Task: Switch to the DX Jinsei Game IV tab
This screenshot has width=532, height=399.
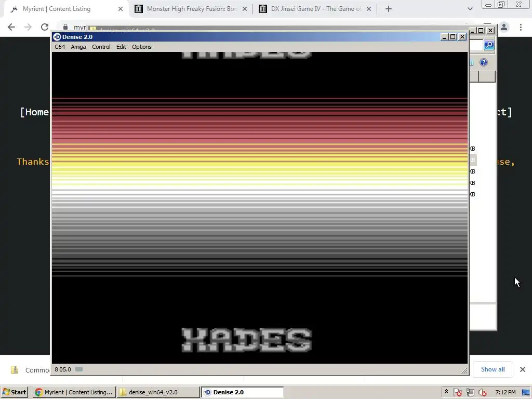Action: point(316,9)
